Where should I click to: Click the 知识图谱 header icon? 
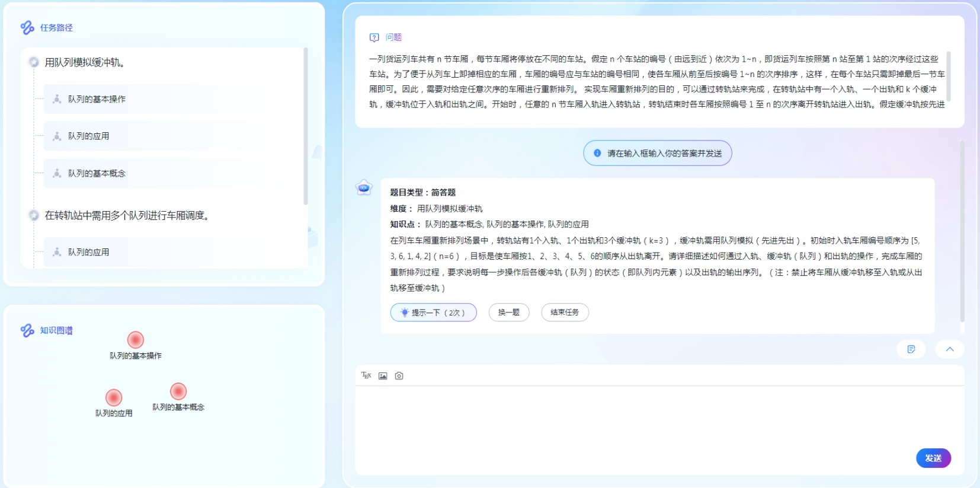(x=27, y=330)
